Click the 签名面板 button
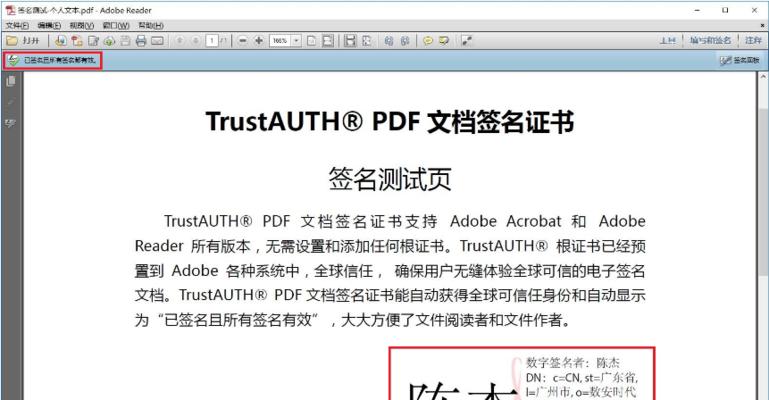769x400 pixels. [740, 60]
